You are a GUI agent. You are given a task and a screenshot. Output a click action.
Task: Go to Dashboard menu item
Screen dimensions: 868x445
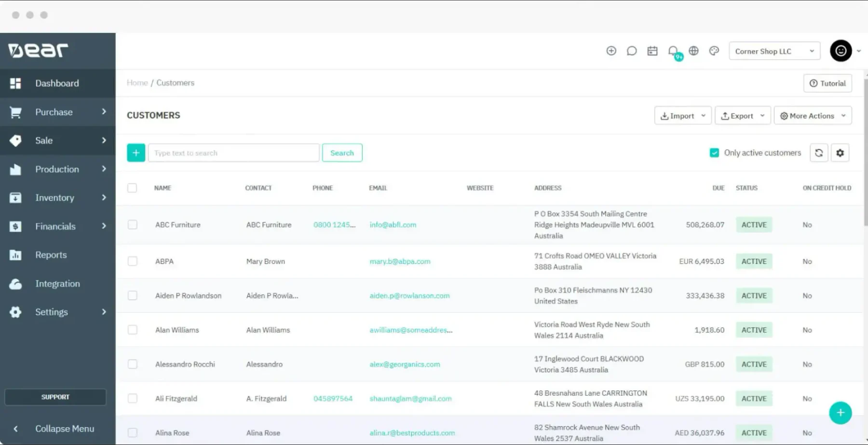point(58,83)
